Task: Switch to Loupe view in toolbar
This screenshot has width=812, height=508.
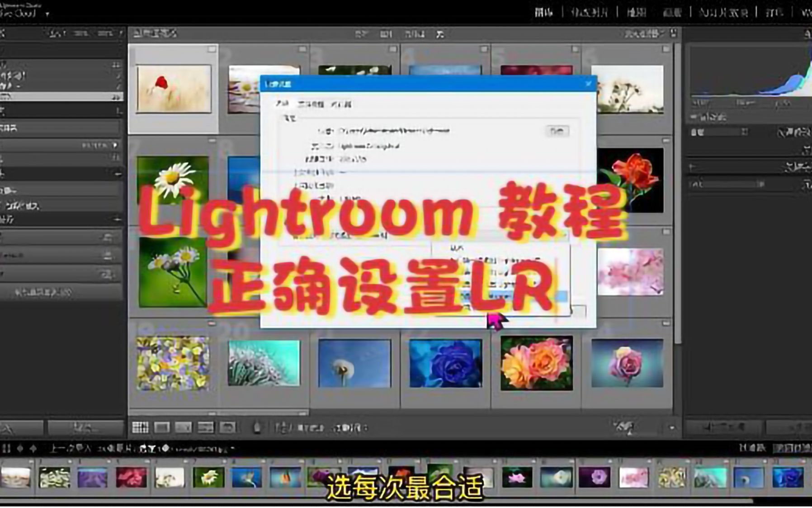Action: click(x=162, y=427)
